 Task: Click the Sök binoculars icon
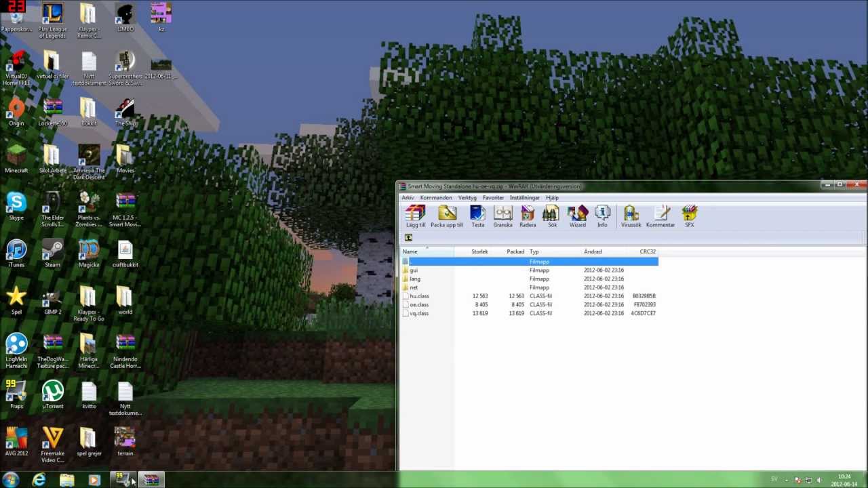tap(552, 216)
